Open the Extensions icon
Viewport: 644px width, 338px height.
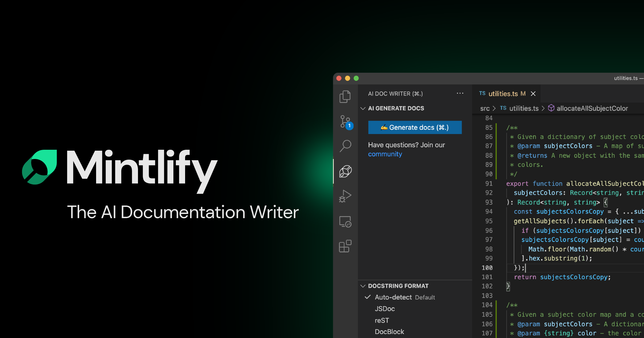point(345,246)
